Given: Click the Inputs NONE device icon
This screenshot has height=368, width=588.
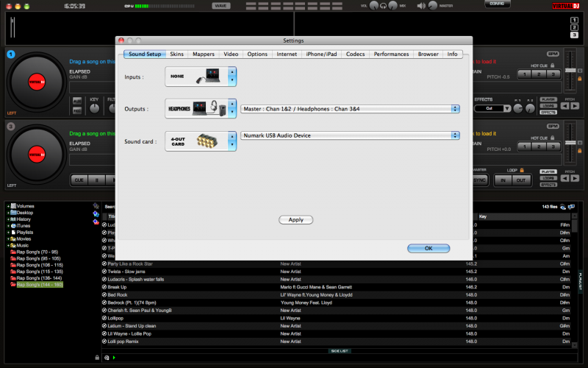Looking at the screenshot, I should pyautogui.click(x=196, y=76).
